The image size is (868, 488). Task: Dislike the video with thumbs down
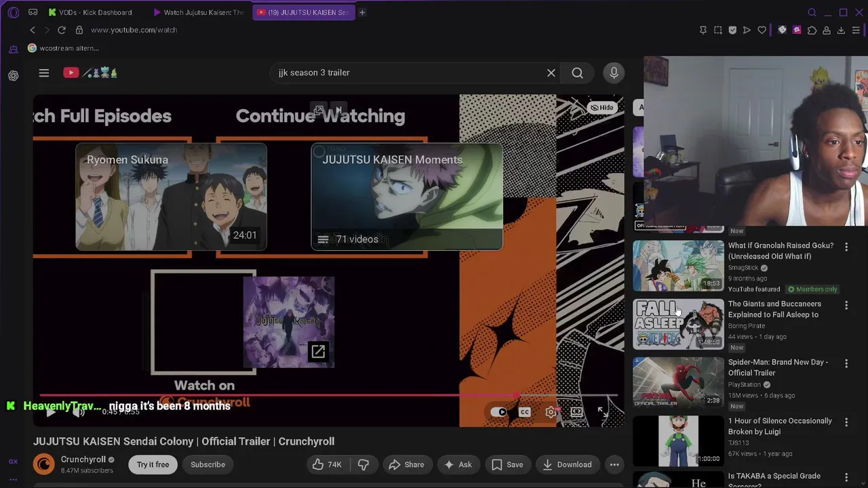tap(363, 464)
